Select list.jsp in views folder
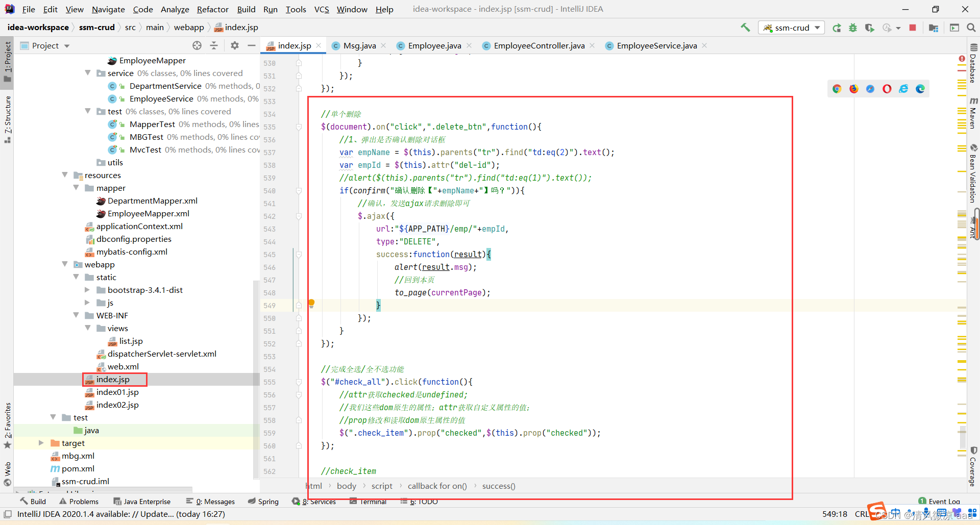The width and height of the screenshot is (980, 525). pos(131,341)
